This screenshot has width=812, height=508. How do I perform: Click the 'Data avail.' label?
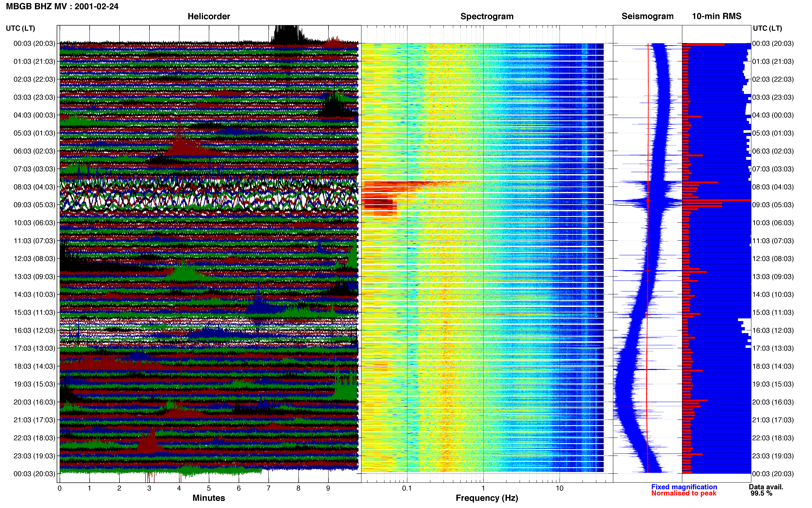tap(766, 487)
